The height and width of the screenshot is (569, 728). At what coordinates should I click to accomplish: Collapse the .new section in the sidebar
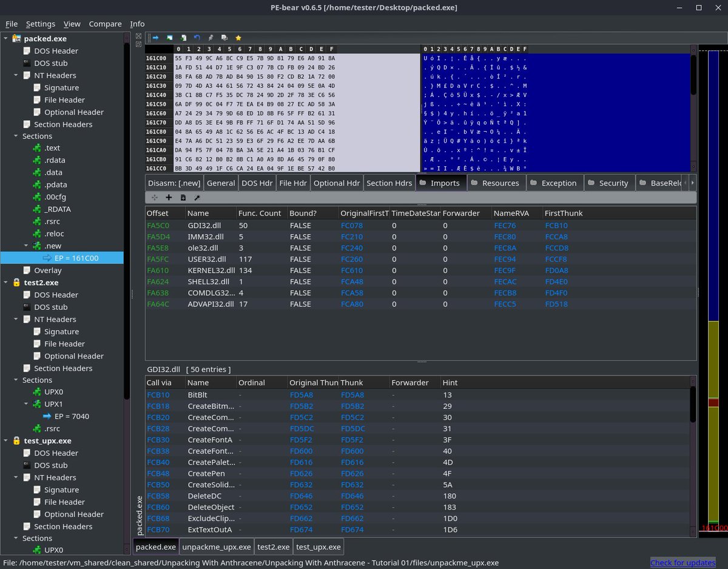pyautogui.click(x=27, y=245)
